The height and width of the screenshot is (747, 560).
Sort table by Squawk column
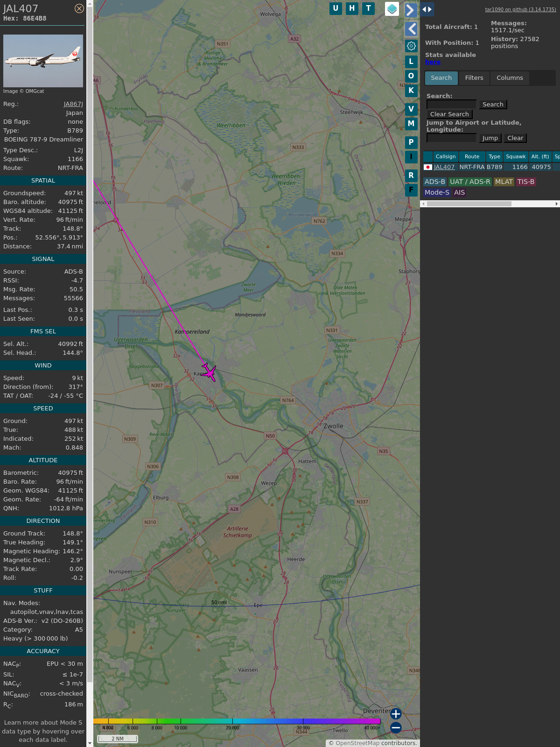click(516, 156)
